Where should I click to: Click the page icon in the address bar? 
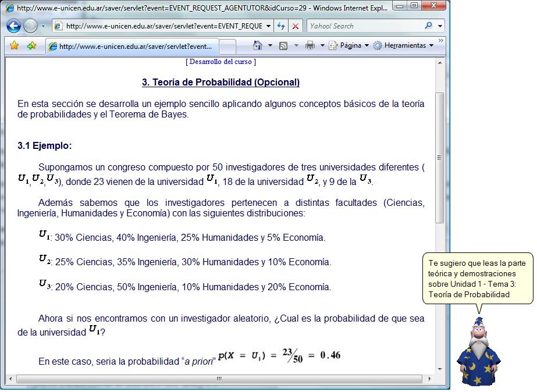[x=59, y=26]
